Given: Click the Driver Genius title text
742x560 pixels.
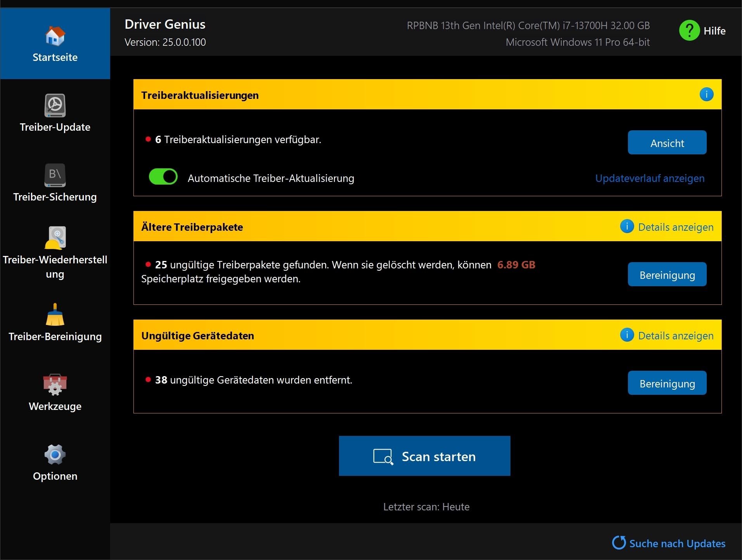Looking at the screenshot, I should pos(165,24).
